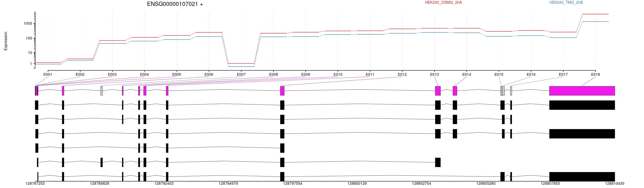Screen dimensions: 644x188
Task: Click the magenta exon box linked to E013
Action: (x=438, y=91)
